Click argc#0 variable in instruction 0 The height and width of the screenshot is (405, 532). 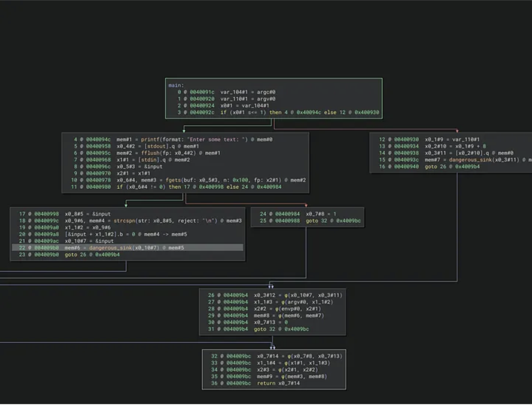pyautogui.click(x=266, y=92)
